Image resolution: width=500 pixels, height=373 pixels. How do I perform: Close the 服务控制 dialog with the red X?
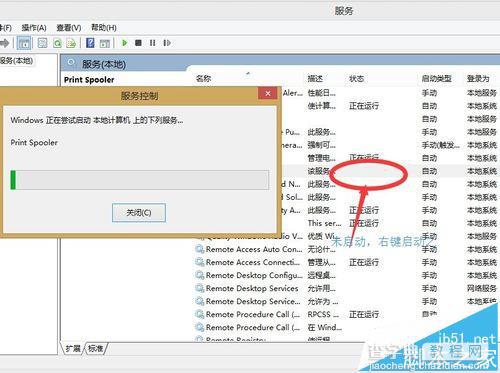[x=268, y=93]
